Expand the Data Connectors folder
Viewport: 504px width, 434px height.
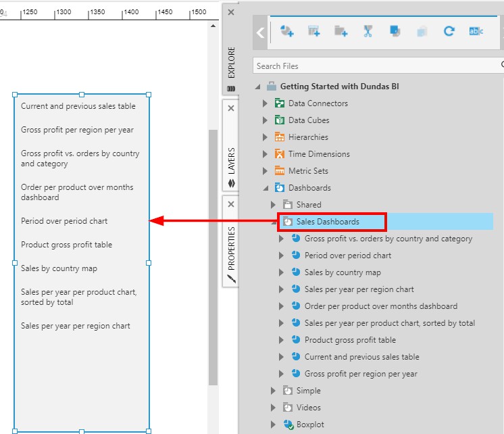click(266, 103)
